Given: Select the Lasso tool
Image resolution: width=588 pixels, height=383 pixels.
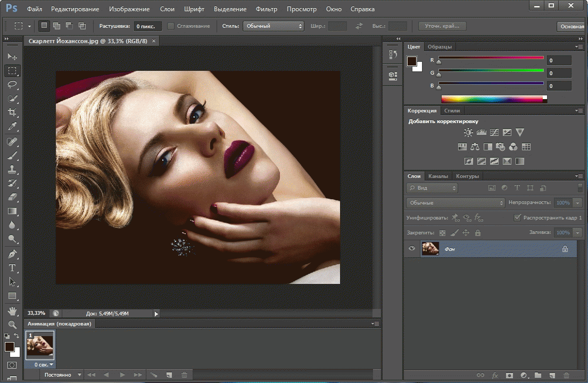Looking at the screenshot, I should (12, 85).
